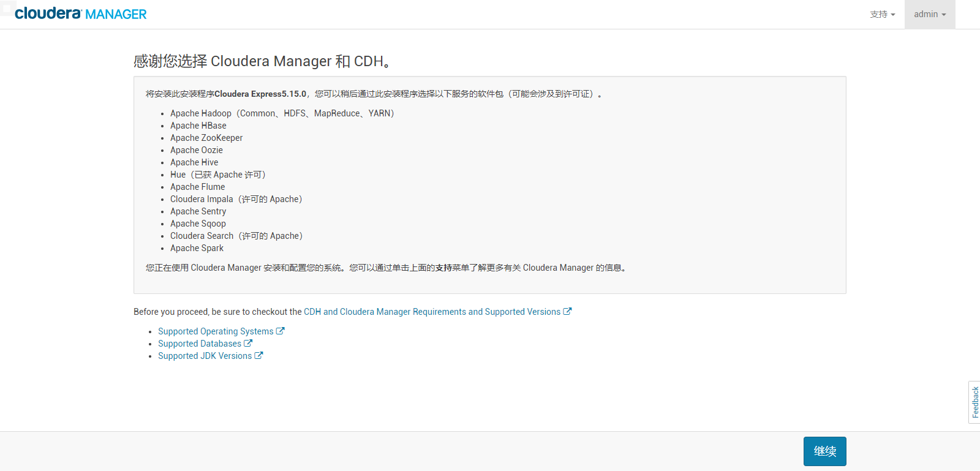
Task: Click the external-link icon after Supported JDK Versions
Action: pos(258,355)
